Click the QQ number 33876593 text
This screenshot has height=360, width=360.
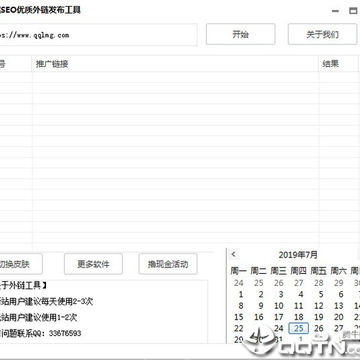click(x=65, y=333)
